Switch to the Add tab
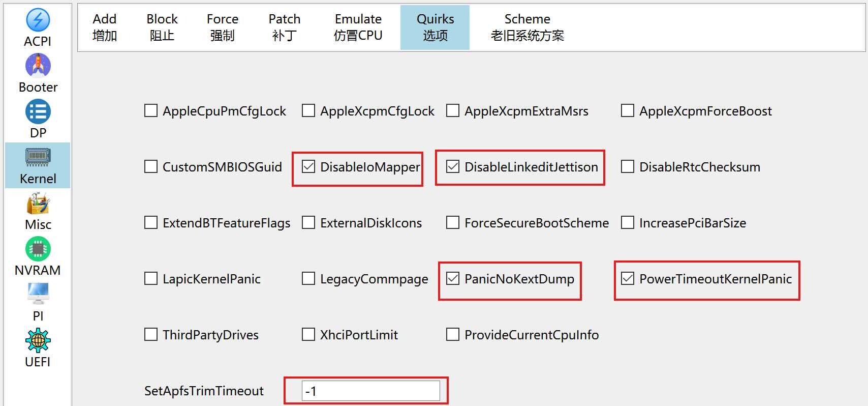The image size is (868, 406). (105, 27)
